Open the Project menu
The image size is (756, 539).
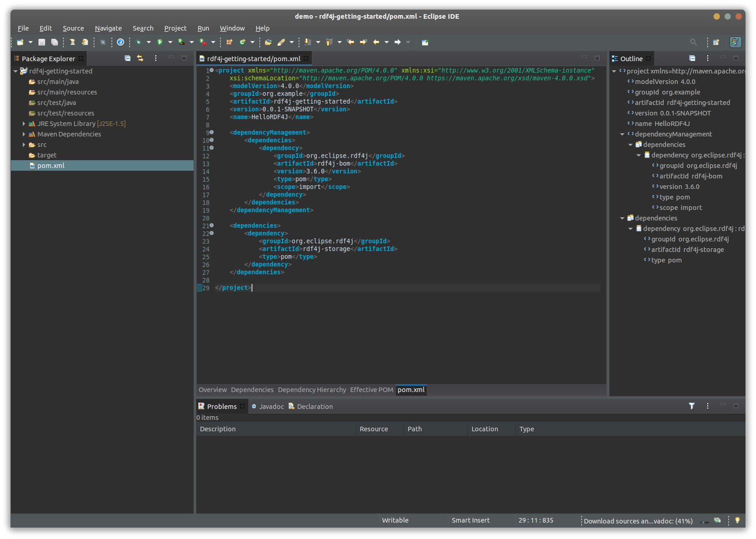click(x=175, y=28)
